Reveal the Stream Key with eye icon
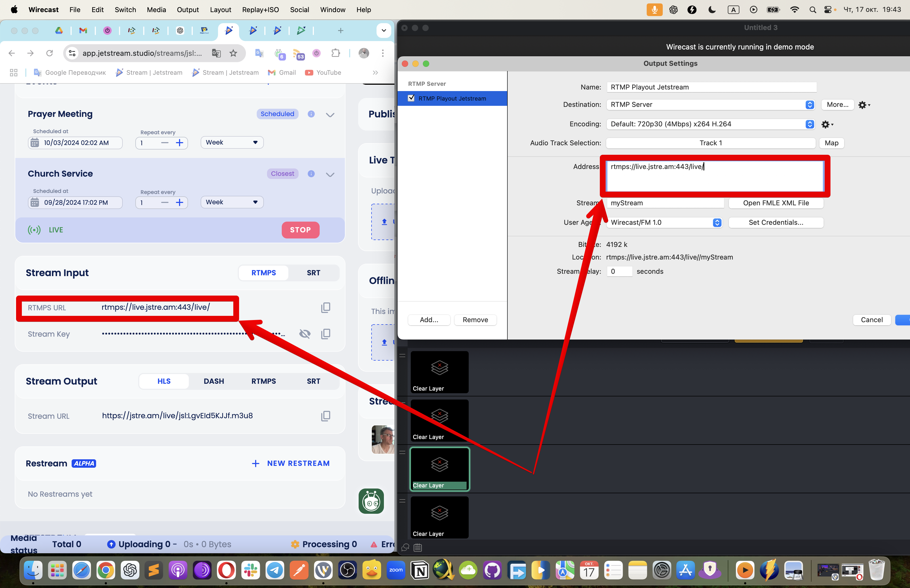 pos(305,334)
